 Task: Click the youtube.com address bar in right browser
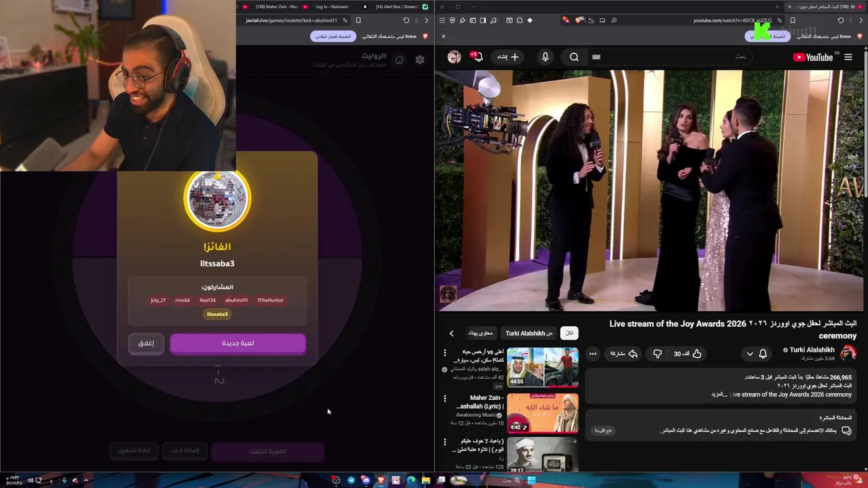732,20
